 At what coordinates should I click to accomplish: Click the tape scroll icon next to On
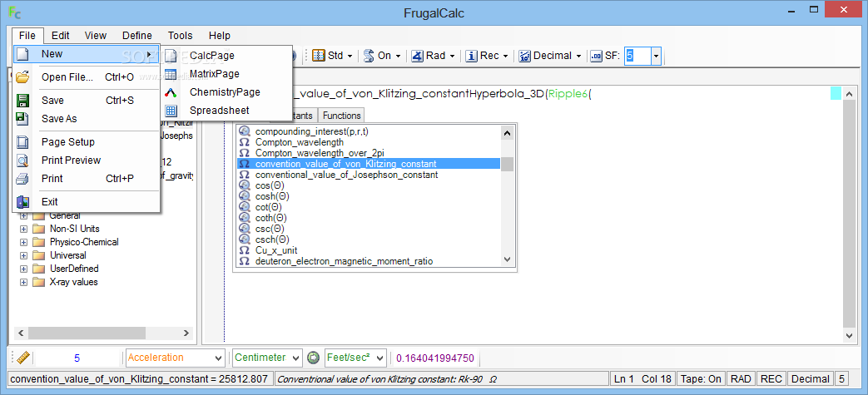[x=369, y=56]
